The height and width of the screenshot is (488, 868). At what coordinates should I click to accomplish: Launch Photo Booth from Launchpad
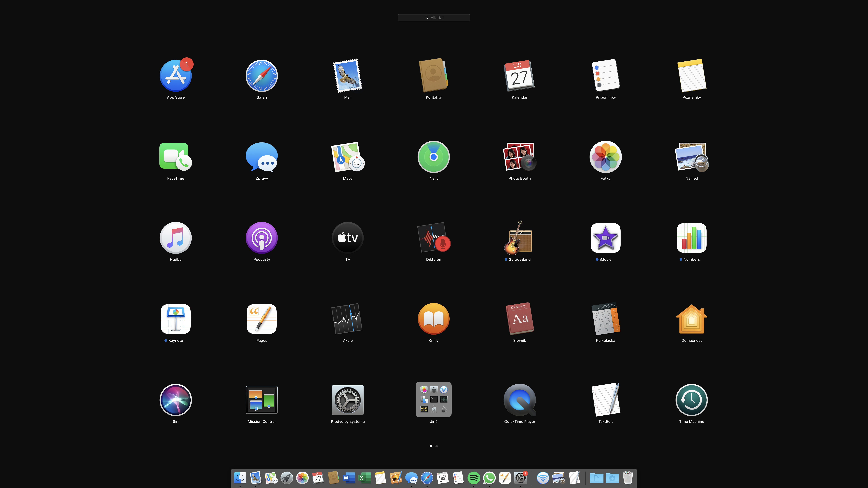pyautogui.click(x=519, y=157)
